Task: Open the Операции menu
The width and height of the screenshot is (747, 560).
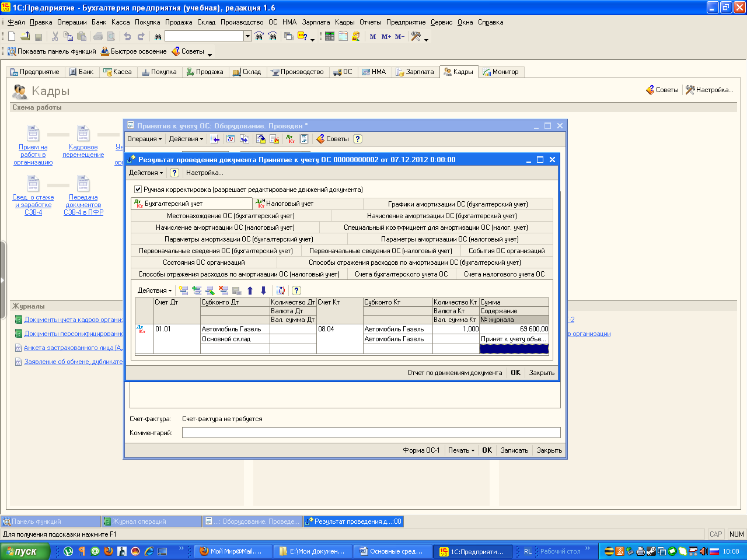Action: (72, 22)
